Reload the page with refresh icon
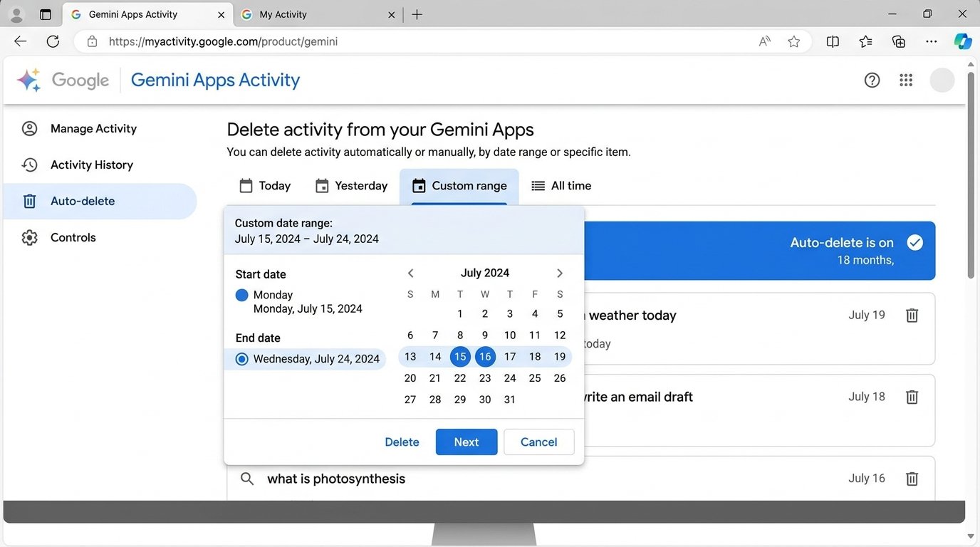Screen dimensions: 980x547 (x=53, y=41)
